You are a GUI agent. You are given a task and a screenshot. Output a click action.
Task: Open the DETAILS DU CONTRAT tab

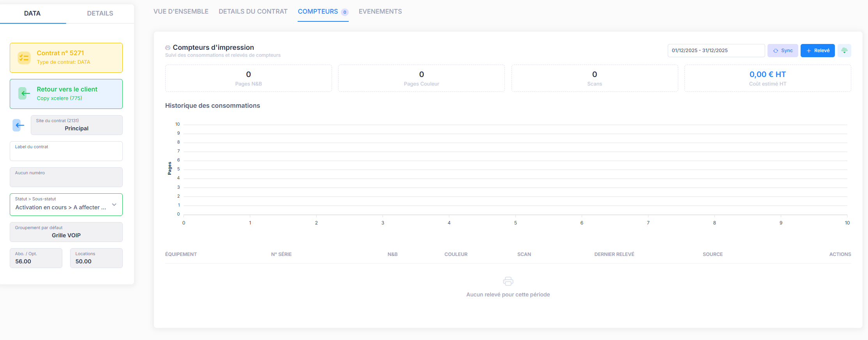(x=253, y=12)
